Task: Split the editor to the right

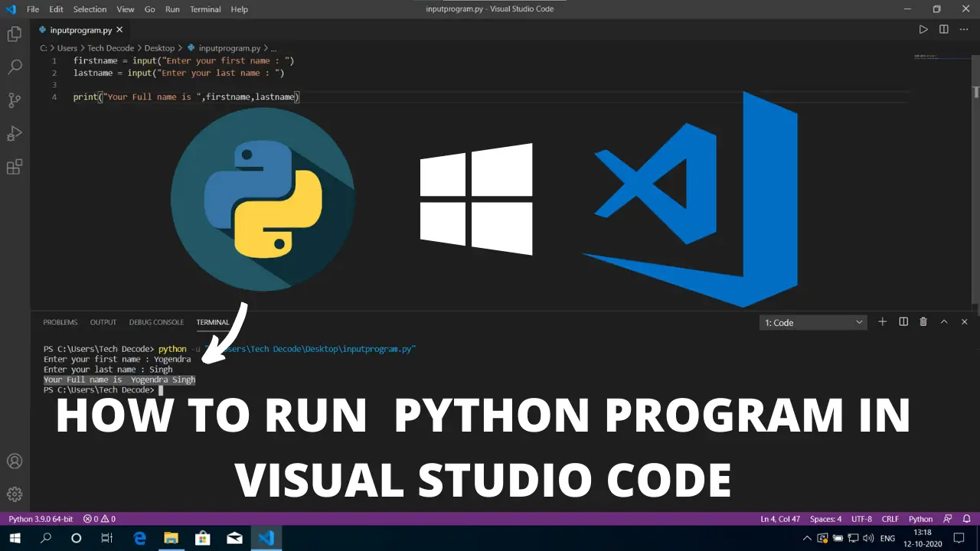Action: (x=944, y=30)
